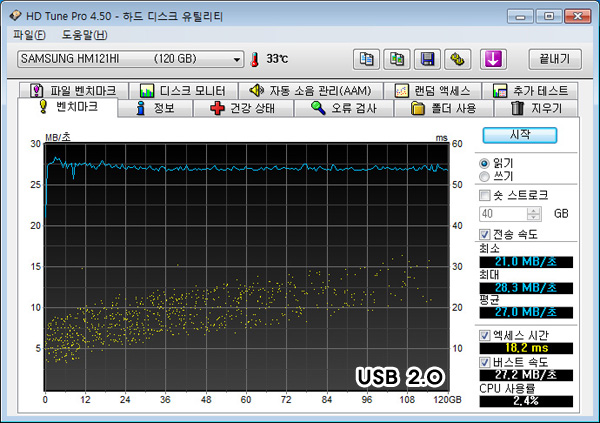Click the 33℃ temperature reading
The image size is (600, 423).
click(x=277, y=59)
